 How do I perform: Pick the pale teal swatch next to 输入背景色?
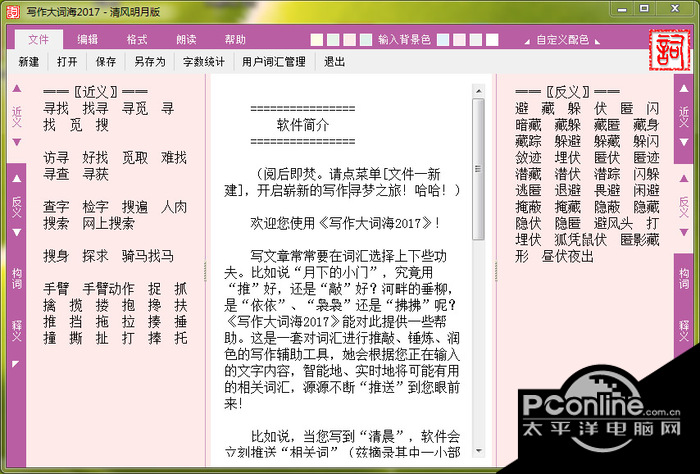point(366,40)
